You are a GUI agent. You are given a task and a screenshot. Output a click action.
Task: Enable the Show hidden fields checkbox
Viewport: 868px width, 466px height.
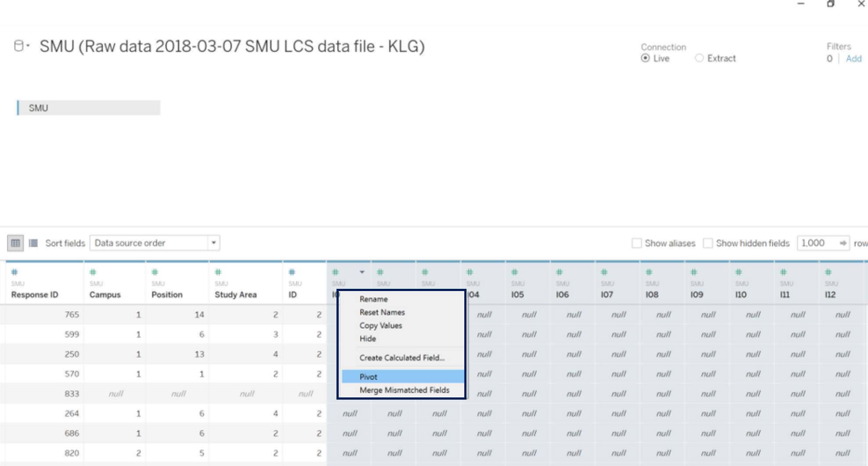pyautogui.click(x=708, y=243)
